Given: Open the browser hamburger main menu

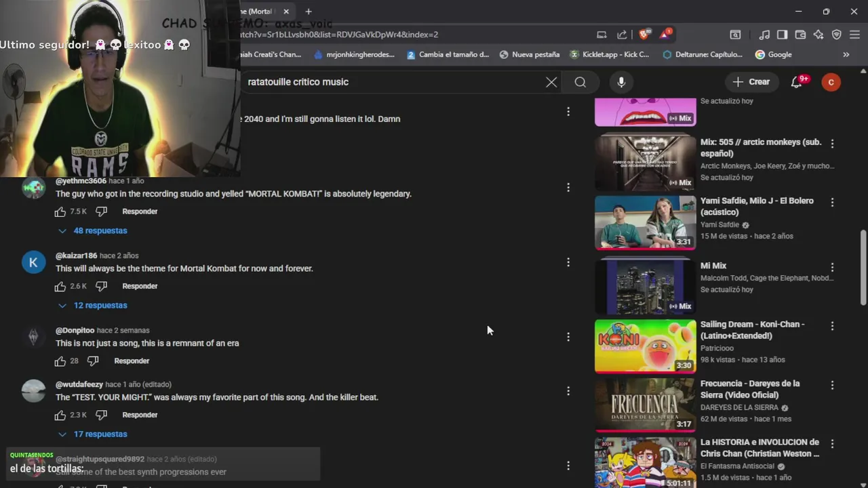Looking at the screenshot, I should click(854, 35).
